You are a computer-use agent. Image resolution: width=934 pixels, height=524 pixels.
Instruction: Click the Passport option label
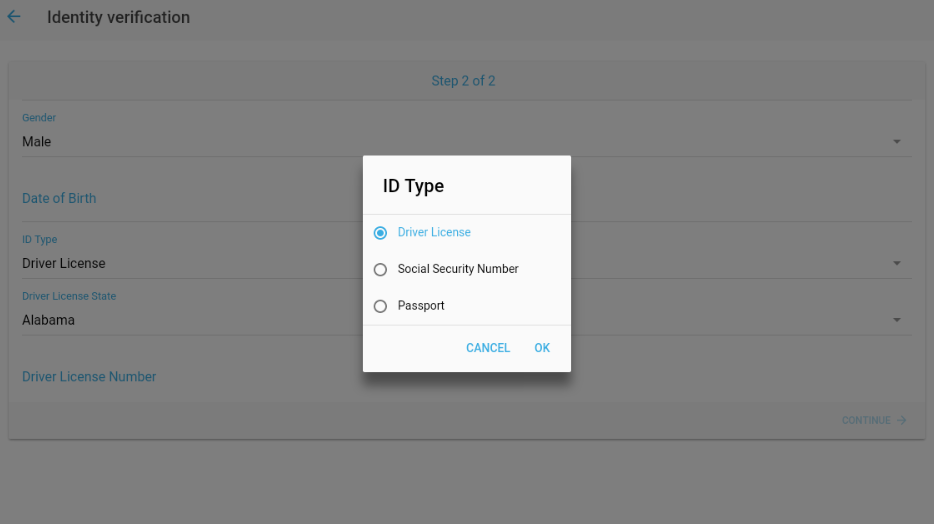click(421, 306)
